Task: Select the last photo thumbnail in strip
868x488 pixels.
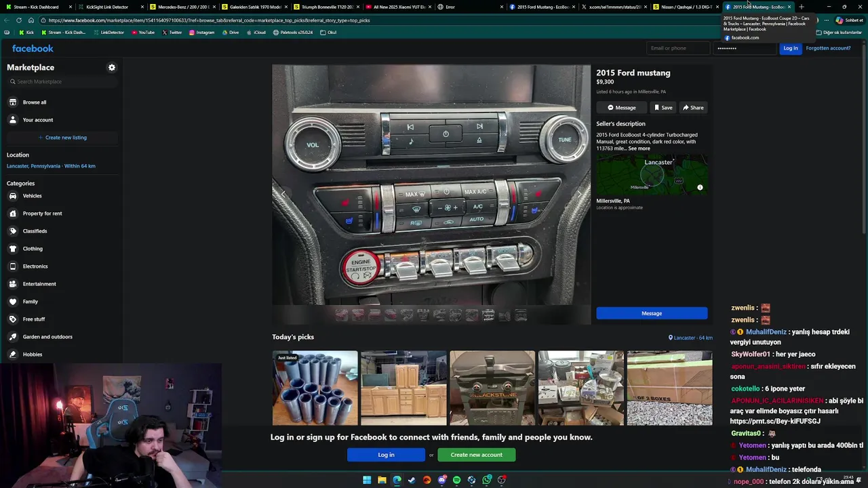Action: click(x=521, y=315)
